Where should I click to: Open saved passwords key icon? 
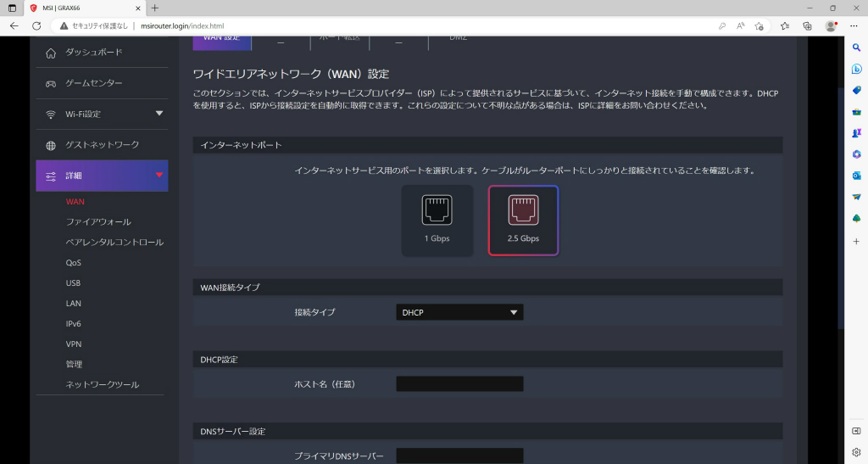click(722, 26)
